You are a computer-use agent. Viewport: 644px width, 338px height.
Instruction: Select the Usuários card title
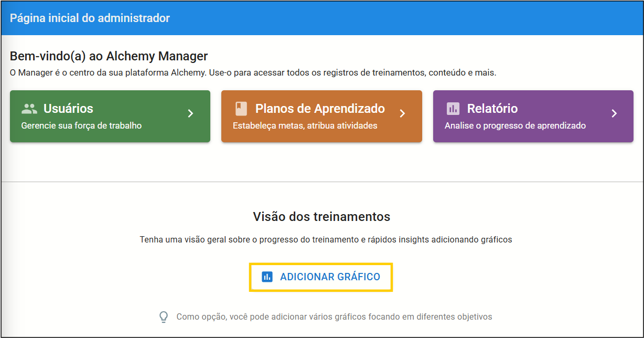pyautogui.click(x=68, y=109)
